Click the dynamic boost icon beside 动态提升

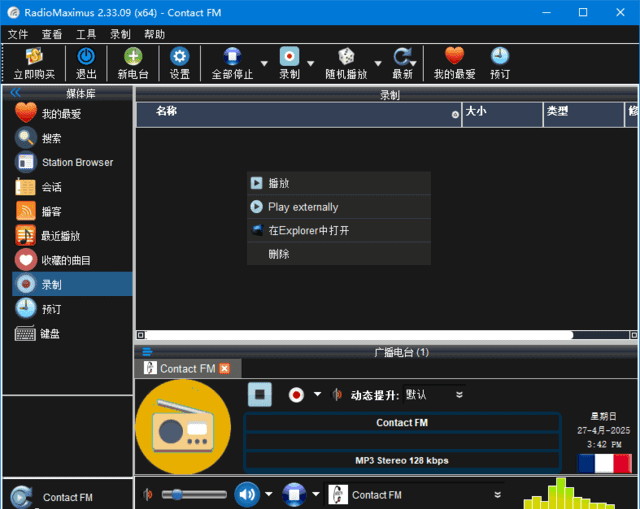coord(337,394)
